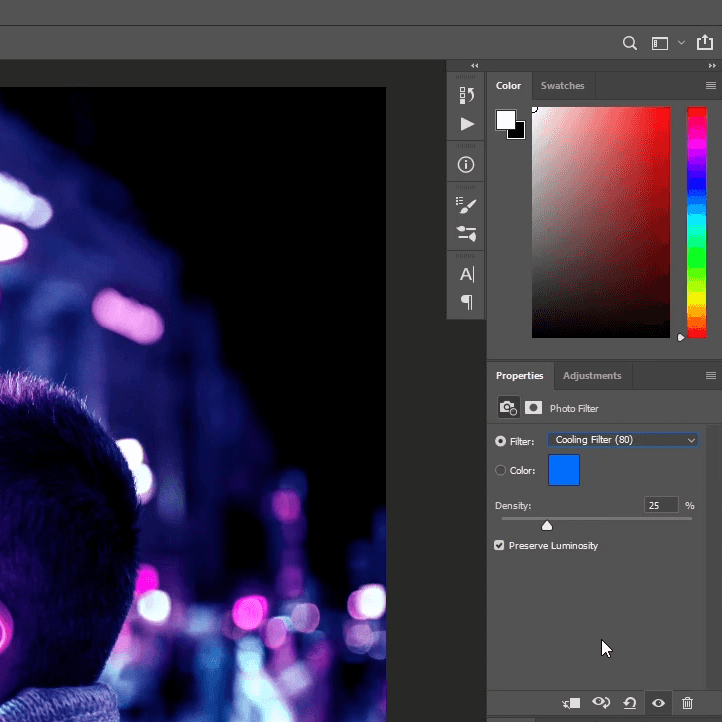The image size is (722, 722).
Task: Click the Photo Filter adjustment camera icon
Action: (x=508, y=408)
